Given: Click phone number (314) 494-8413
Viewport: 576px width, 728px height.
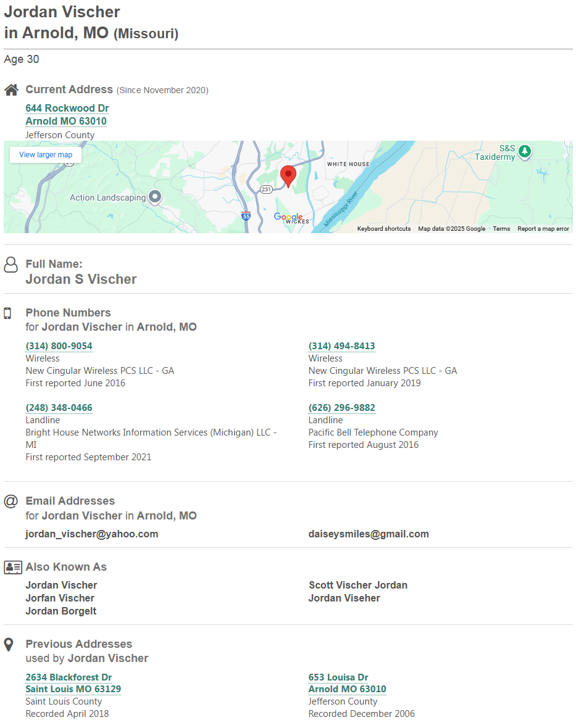Looking at the screenshot, I should (x=342, y=346).
